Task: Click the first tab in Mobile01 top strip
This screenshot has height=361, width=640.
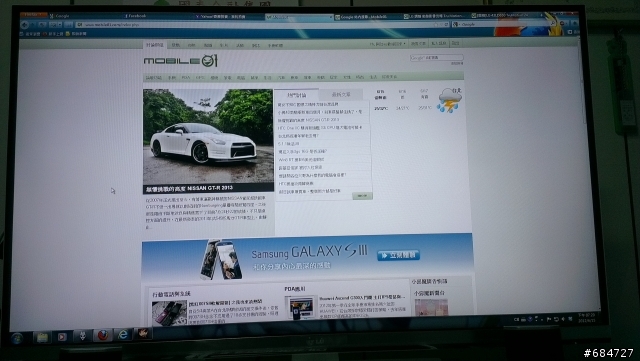Action: [x=155, y=45]
